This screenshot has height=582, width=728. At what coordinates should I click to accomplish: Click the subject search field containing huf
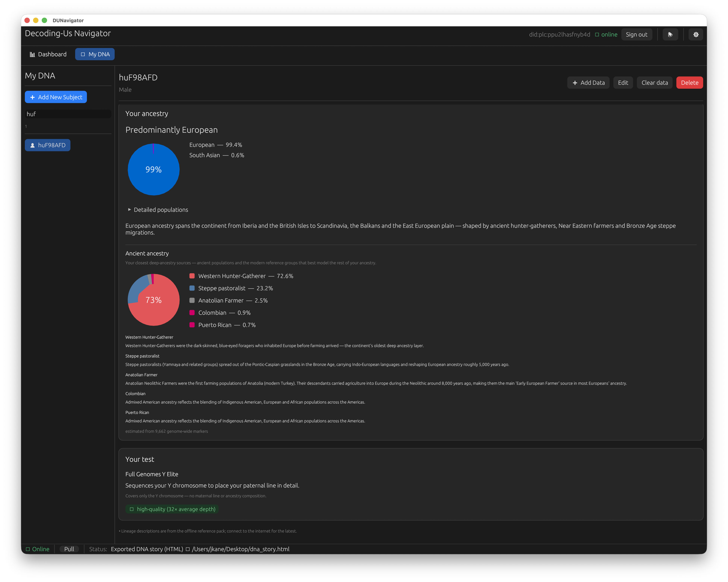click(x=68, y=114)
